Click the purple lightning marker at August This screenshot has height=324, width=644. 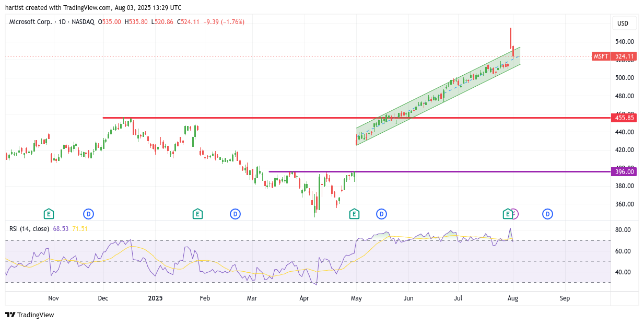pyautogui.click(x=515, y=214)
